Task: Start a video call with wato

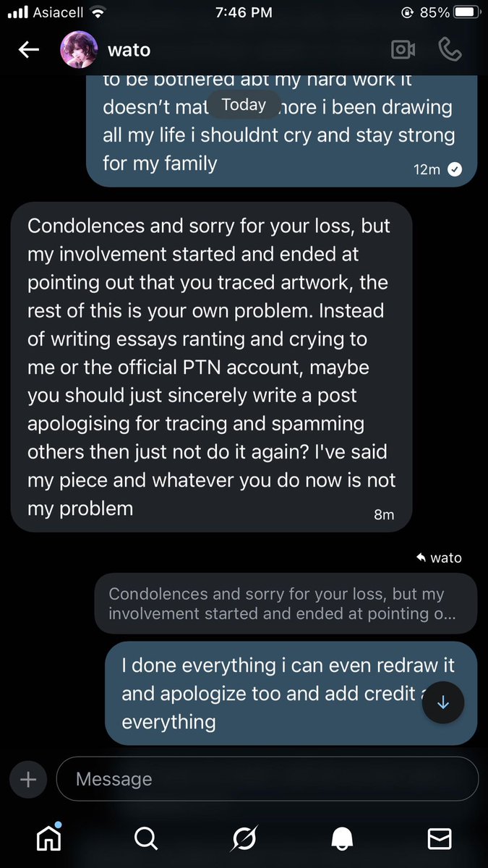Action: (x=403, y=50)
